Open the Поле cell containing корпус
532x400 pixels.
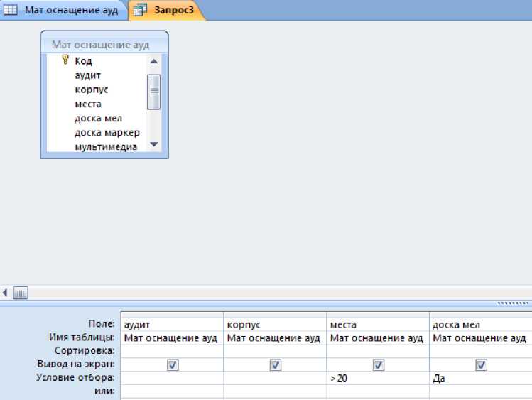[x=275, y=325]
